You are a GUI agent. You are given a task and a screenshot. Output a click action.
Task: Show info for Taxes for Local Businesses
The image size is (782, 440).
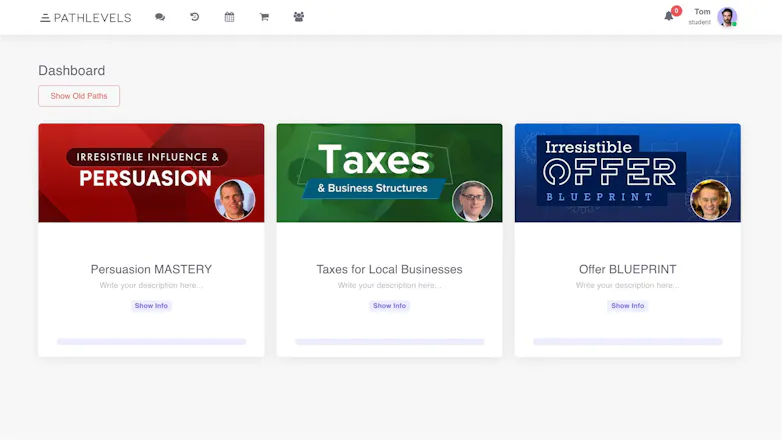[390, 306]
